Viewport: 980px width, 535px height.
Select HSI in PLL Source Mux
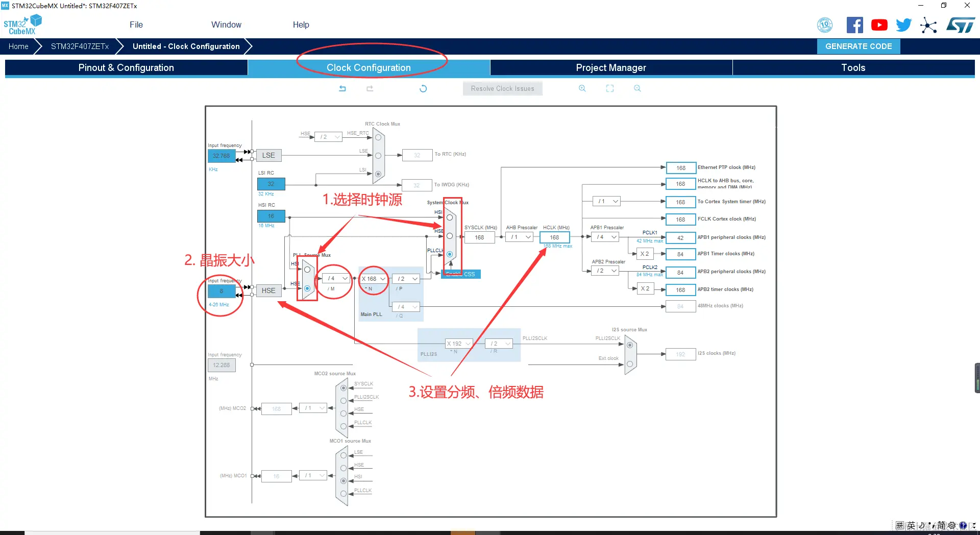pos(307,270)
